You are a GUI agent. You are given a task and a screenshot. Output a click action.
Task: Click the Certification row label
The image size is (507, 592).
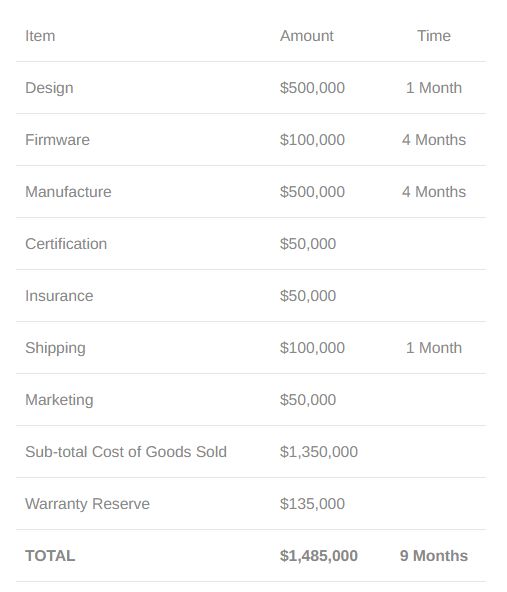tap(66, 244)
